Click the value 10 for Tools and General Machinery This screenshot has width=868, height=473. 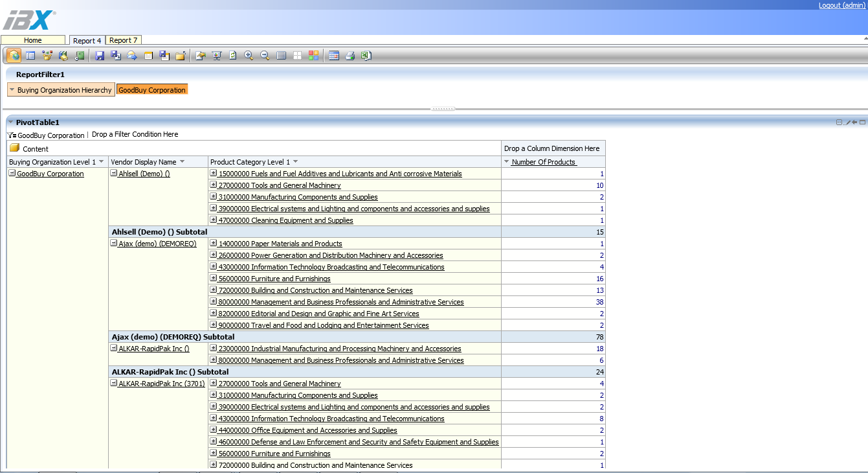pos(600,185)
